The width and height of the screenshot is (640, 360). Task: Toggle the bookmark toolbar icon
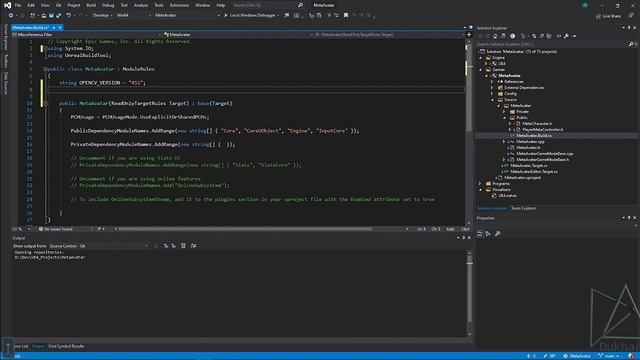pyautogui.click(x=346, y=16)
